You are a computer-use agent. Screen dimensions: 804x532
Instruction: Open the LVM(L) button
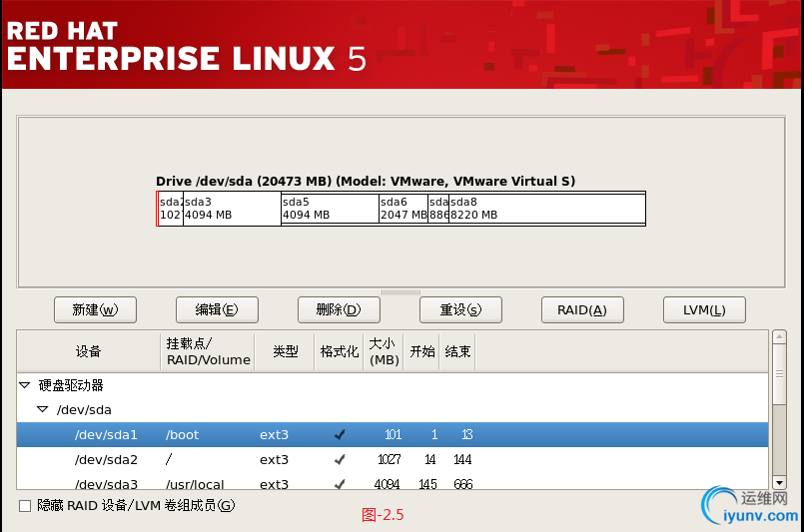pyautogui.click(x=704, y=310)
